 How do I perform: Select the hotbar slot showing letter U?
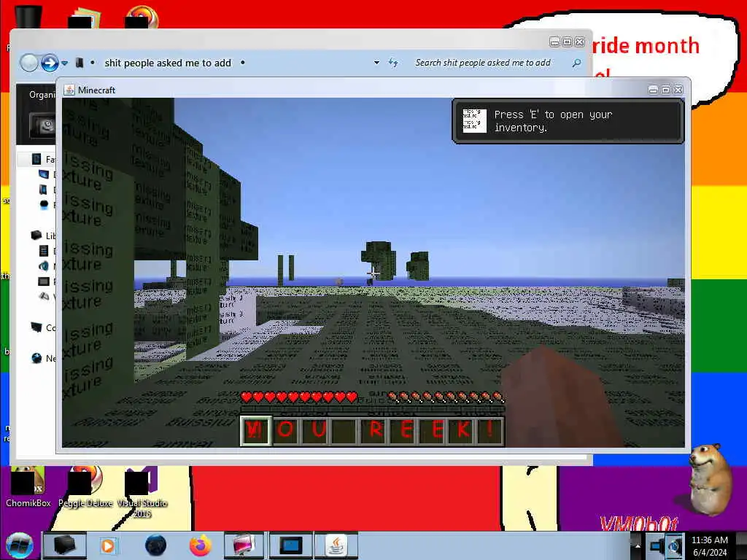point(314,430)
